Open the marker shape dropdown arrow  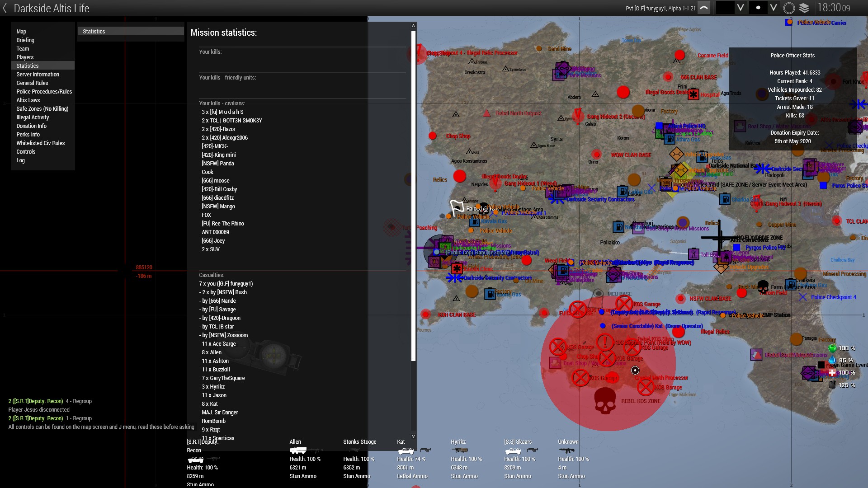click(x=774, y=8)
